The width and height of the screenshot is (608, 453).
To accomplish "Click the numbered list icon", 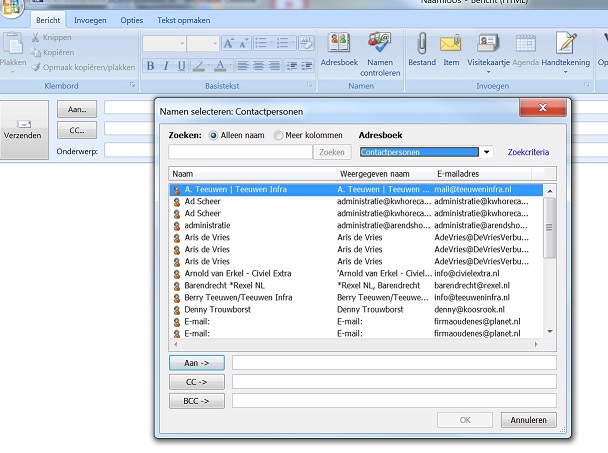I will click(x=283, y=43).
